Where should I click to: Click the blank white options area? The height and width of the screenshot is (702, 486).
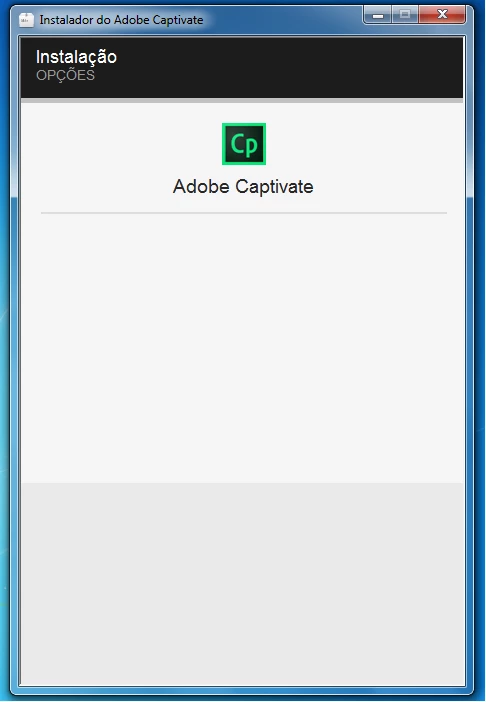click(x=242, y=349)
